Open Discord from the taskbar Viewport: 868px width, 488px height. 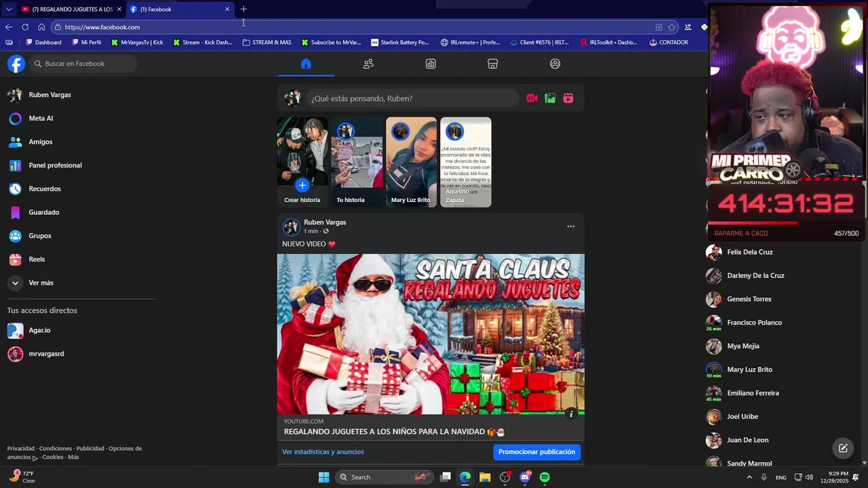point(525,477)
